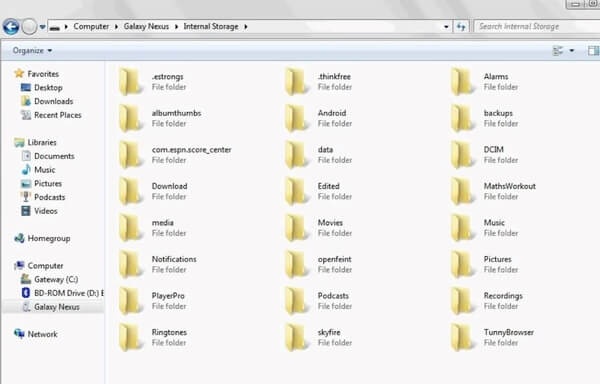The width and height of the screenshot is (600, 384).
Task: Click the Back navigation arrow button
Action: 11,27
